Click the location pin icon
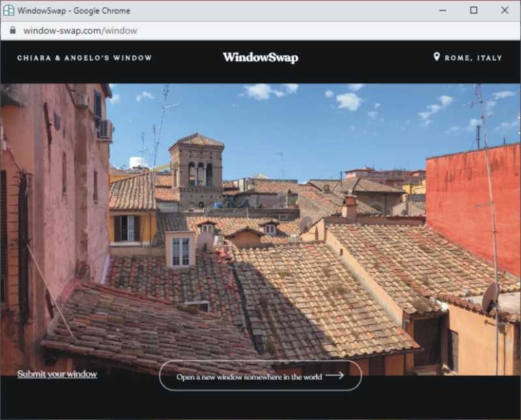Image resolution: width=521 pixels, height=420 pixels. tap(436, 57)
